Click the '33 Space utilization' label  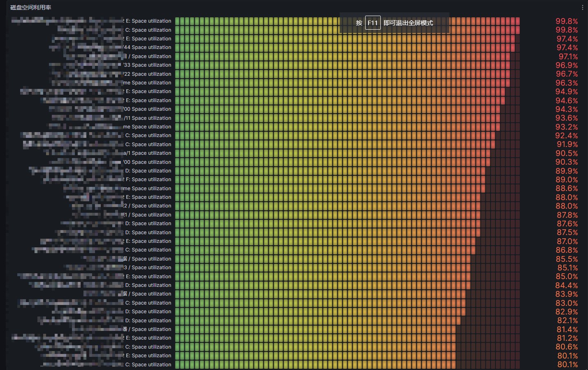coord(148,65)
